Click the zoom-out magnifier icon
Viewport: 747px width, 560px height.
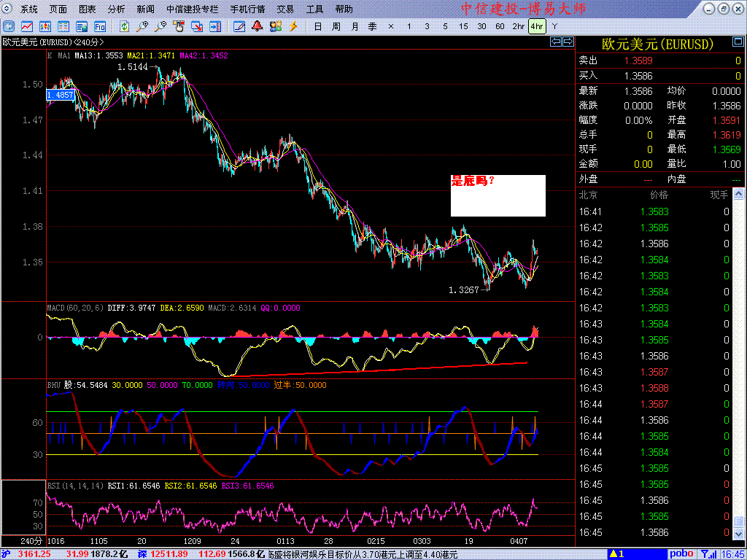(160, 26)
